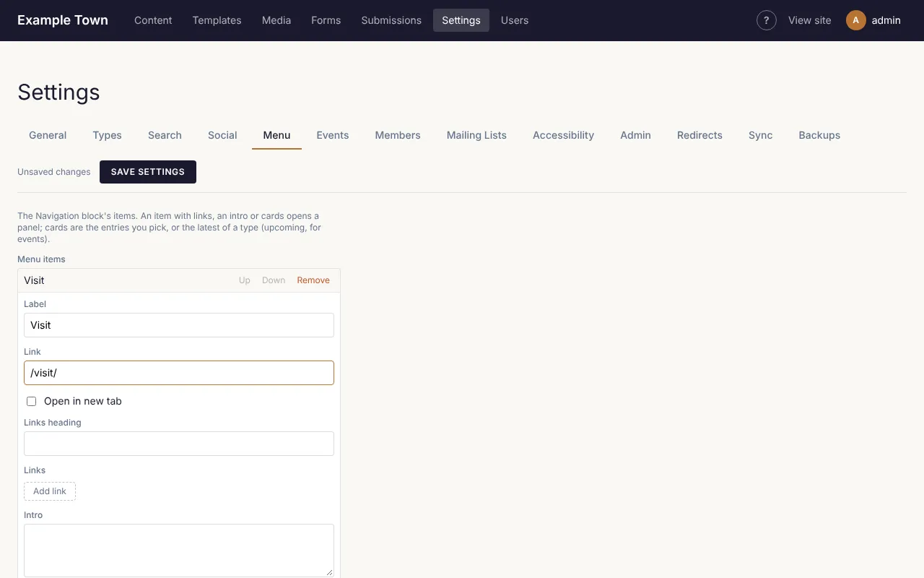Select the Backups tab
924x578 pixels.
click(819, 135)
